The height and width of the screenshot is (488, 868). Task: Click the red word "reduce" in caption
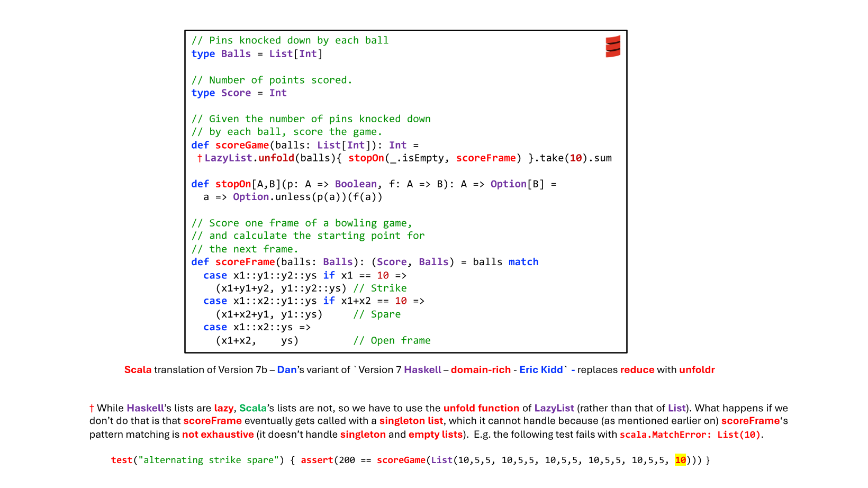click(x=637, y=369)
